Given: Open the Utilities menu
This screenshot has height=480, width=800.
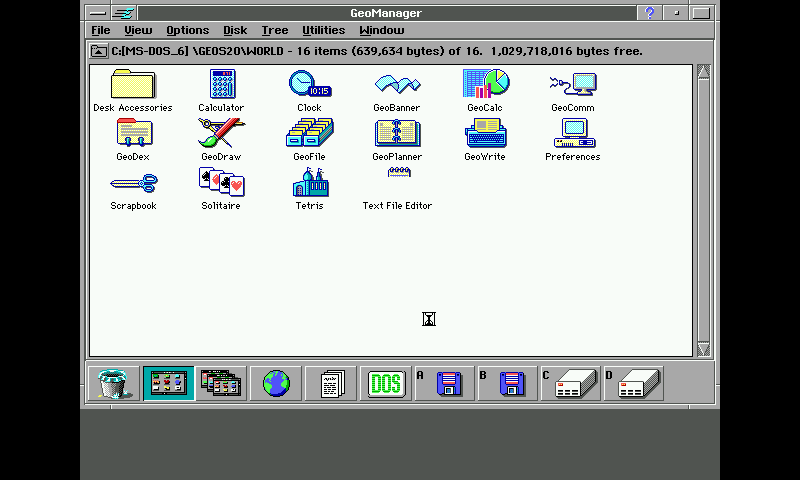Looking at the screenshot, I should [x=323, y=30].
